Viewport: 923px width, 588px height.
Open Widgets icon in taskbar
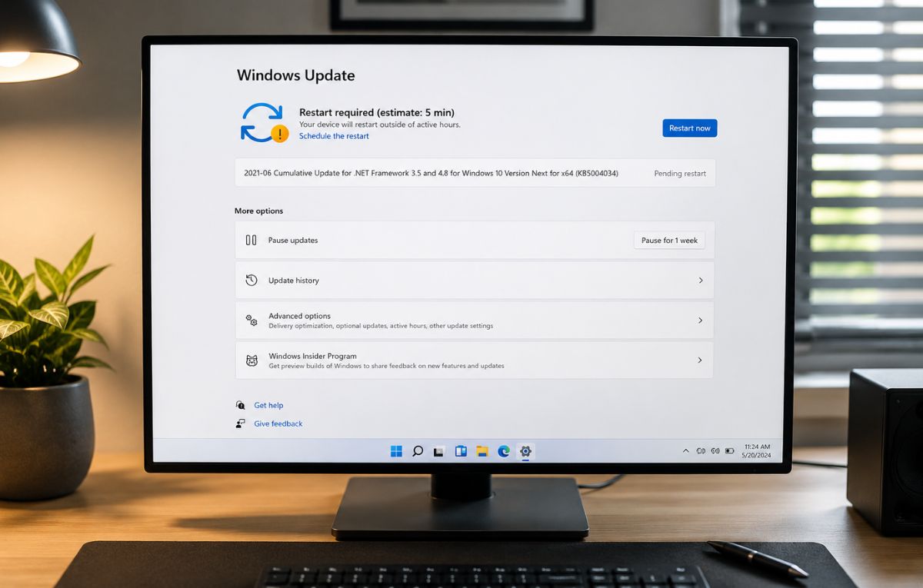[461, 451]
